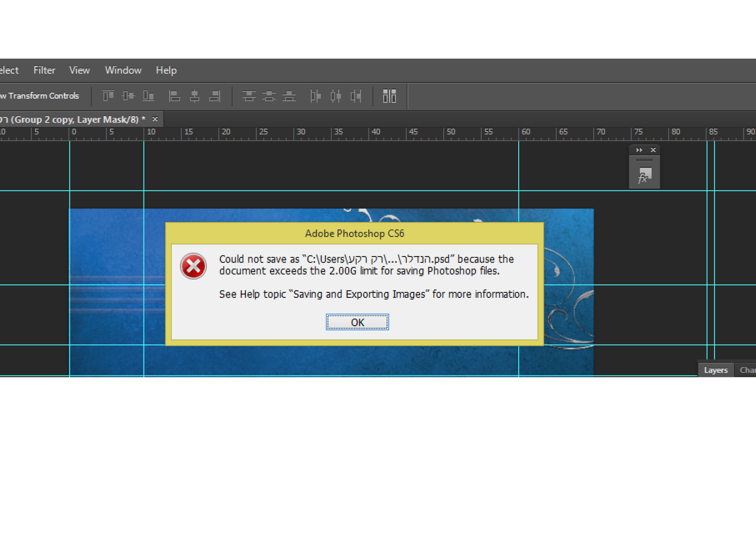Click the Align Horizontal Centers icon
The image size is (756, 535).
point(195,96)
